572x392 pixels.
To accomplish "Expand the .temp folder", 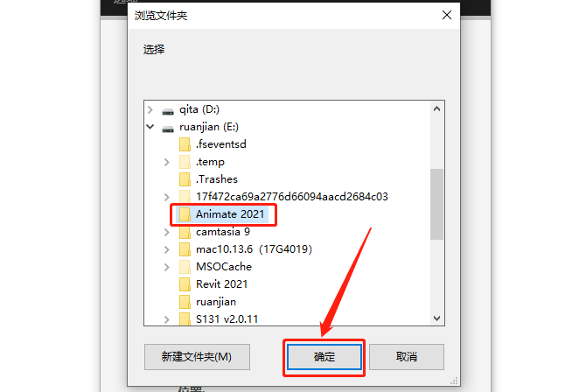I will pos(167,162).
